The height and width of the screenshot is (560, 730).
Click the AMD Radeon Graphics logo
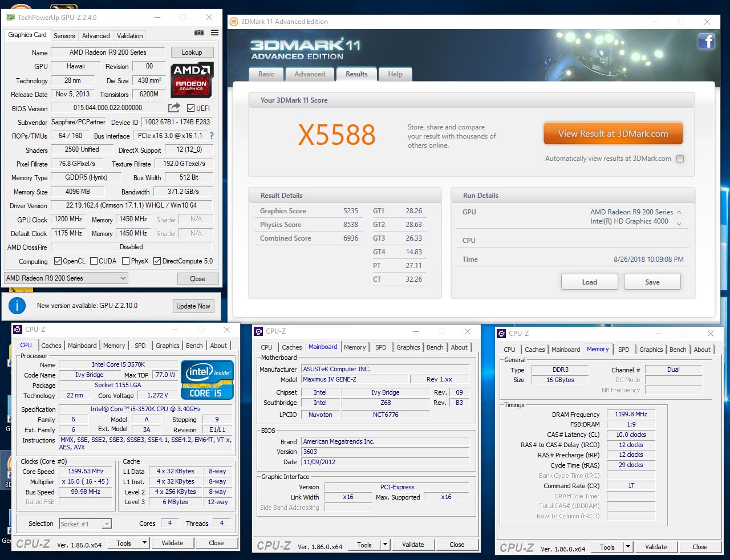coord(192,79)
